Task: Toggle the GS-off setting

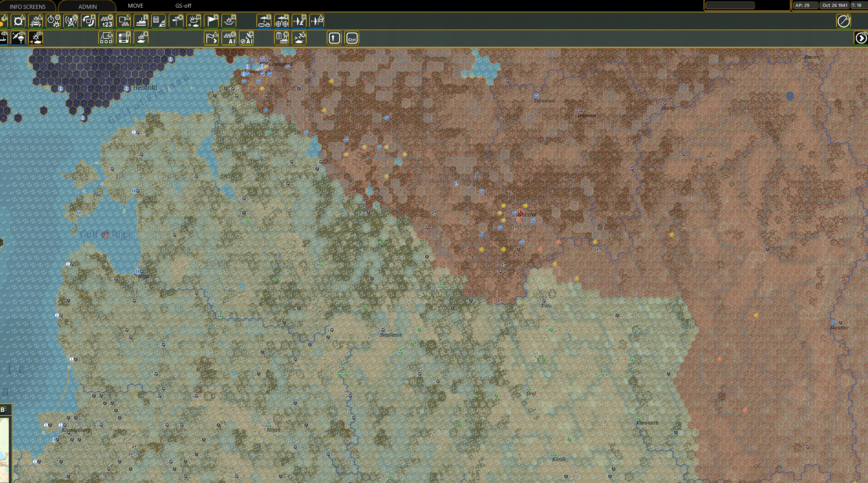Action: [x=183, y=6]
